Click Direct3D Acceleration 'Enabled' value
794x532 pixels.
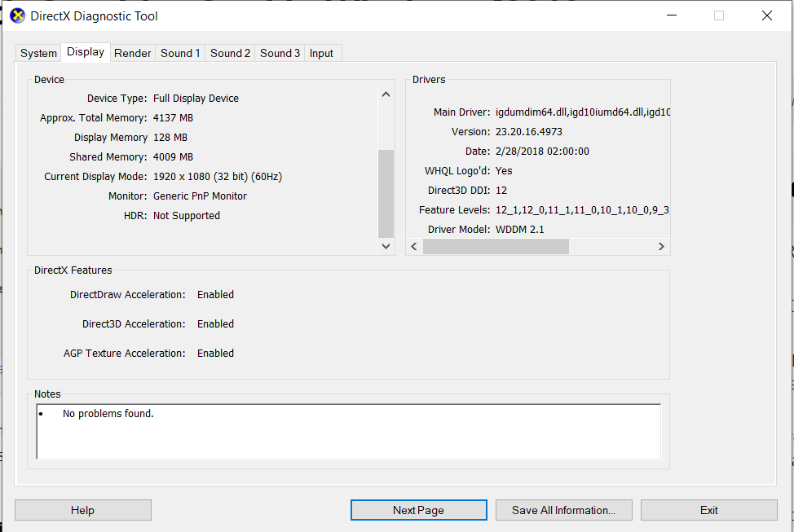pyautogui.click(x=216, y=324)
